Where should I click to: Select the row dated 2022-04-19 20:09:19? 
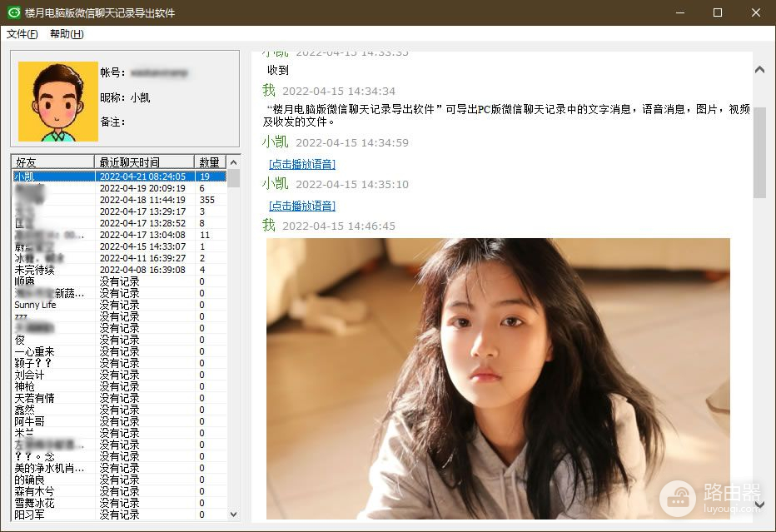pos(119,188)
